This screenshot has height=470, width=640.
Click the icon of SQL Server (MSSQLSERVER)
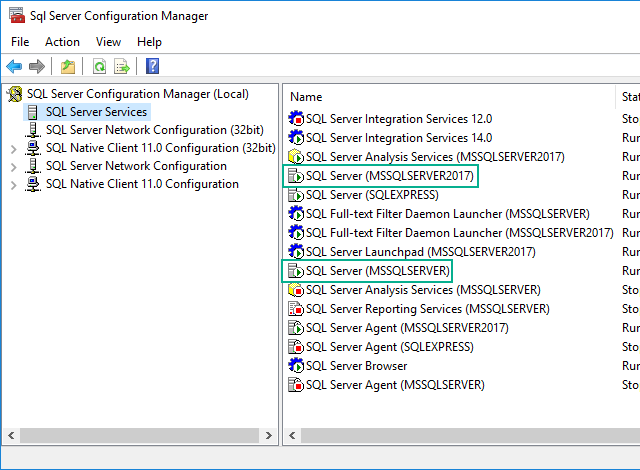point(296,271)
